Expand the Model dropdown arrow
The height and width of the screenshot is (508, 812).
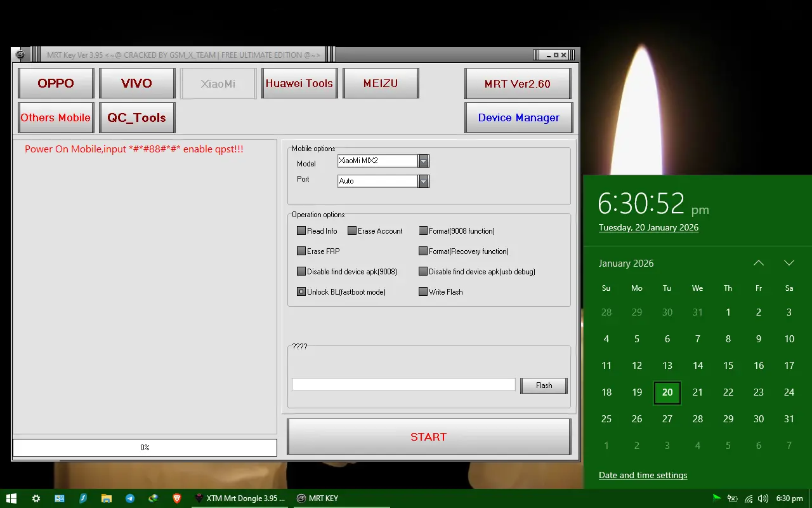coord(423,161)
